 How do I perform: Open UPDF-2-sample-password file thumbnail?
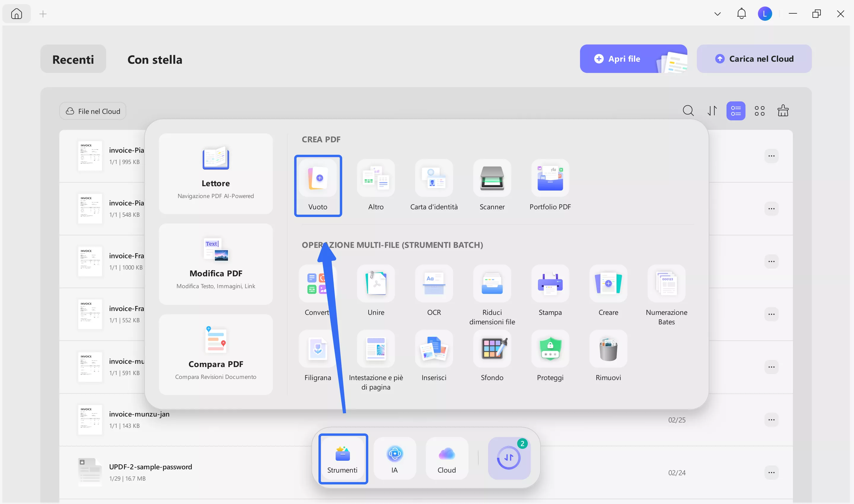tap(90, 472)
